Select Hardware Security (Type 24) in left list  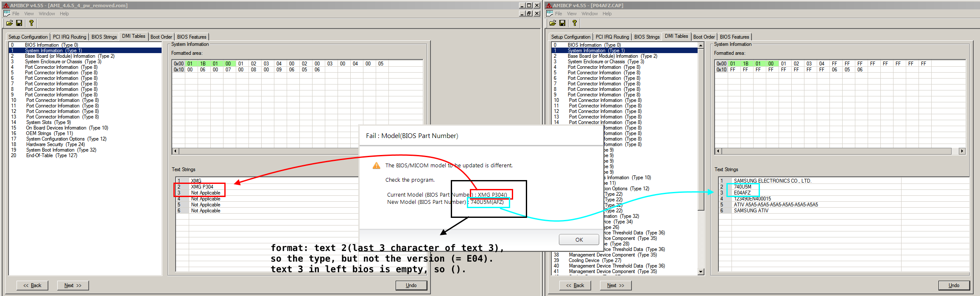point(85,144)
